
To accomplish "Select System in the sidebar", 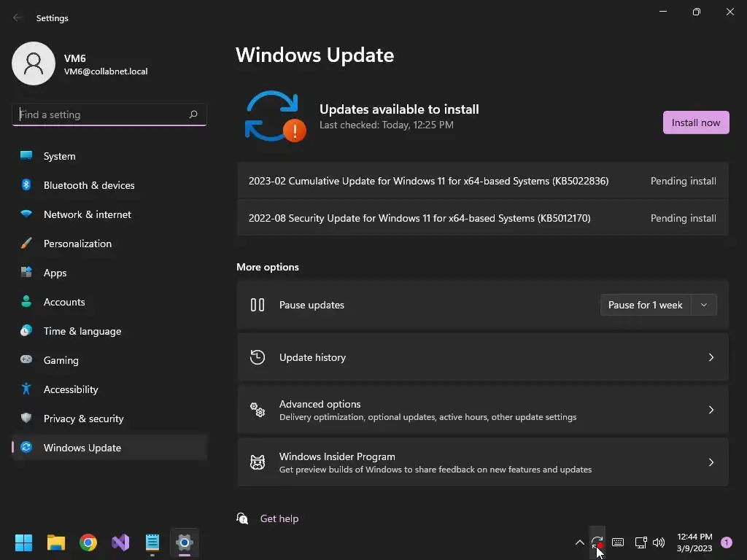I will [109, 156].
